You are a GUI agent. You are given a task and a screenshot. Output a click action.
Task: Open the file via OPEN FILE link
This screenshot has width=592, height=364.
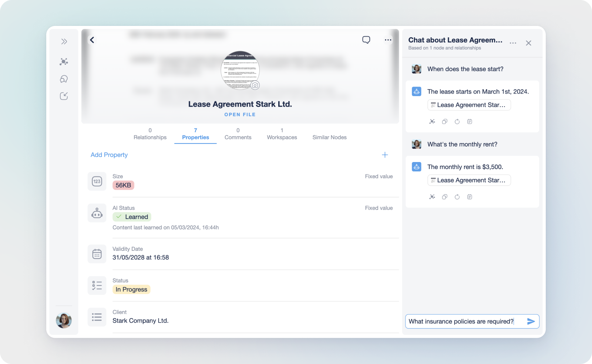click(240, 114)
